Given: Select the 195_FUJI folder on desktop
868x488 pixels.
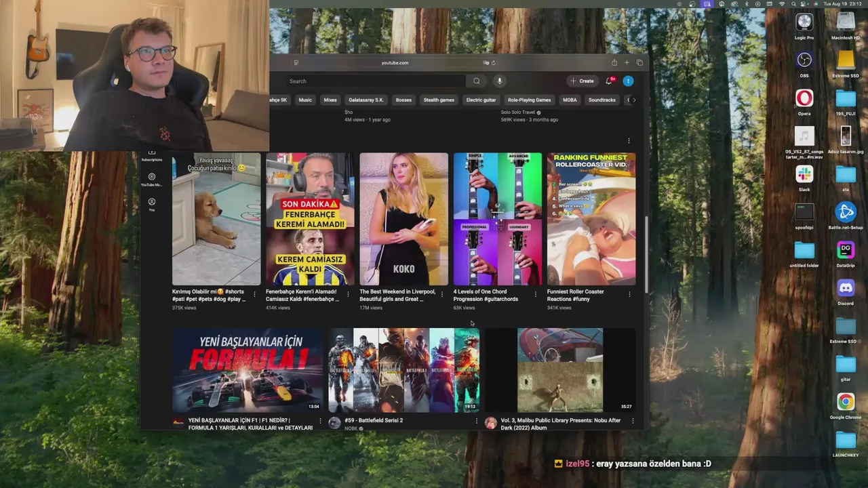Looking at the screenshot, I should (x=846, y=102).
